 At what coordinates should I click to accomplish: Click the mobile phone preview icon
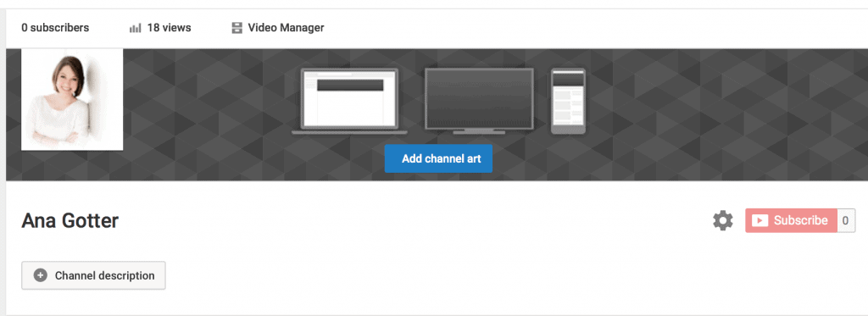[x=568, y=102]
